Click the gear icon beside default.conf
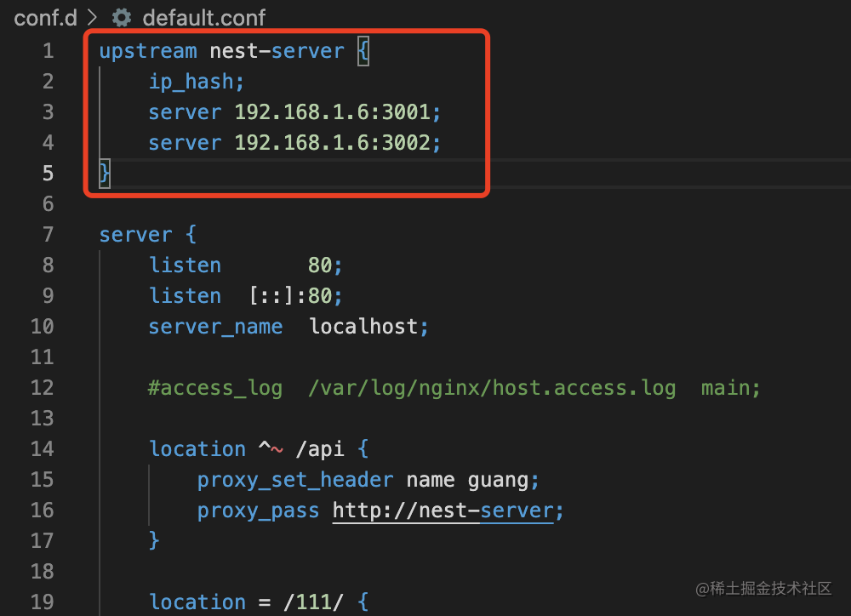Screen dimensions: 851x616 tap(122, 18)
